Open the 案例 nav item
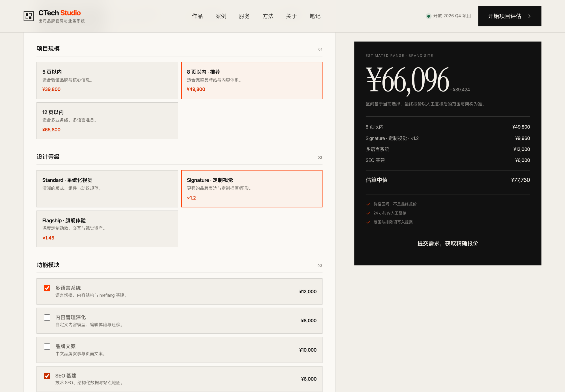The height and width of the screenshot is (392, 565). pos(221,16)
